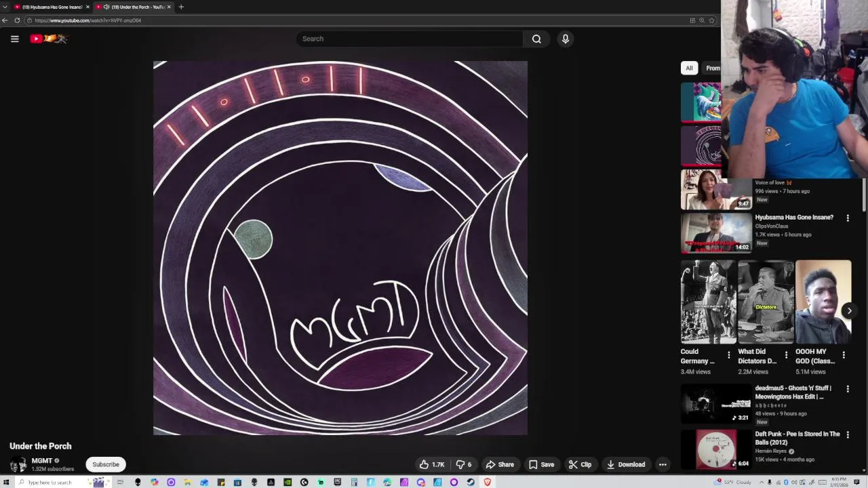868x488 pixels.
Task: Open the YouTube guide hamburger menu
Action: click(14, 39)
